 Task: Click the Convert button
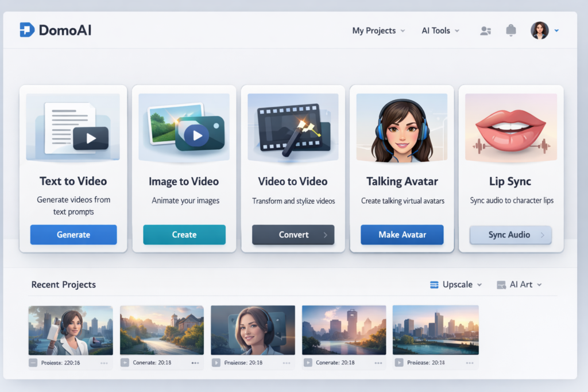293,235
